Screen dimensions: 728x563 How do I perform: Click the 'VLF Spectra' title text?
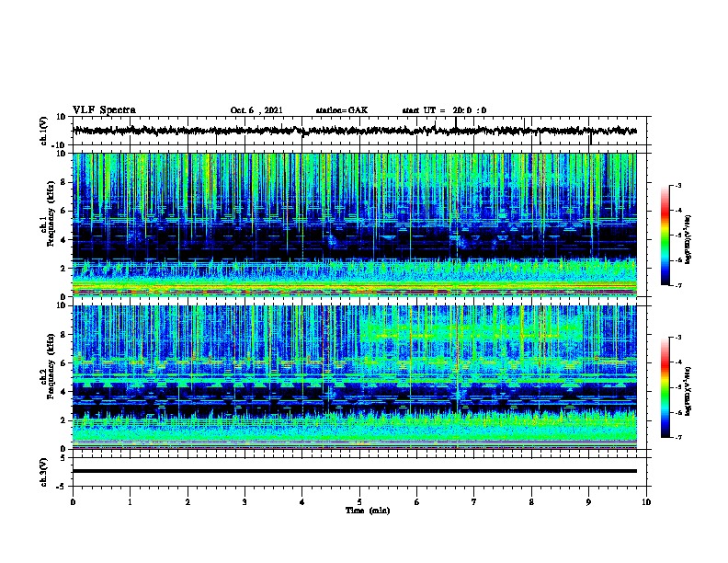[104, 110]
